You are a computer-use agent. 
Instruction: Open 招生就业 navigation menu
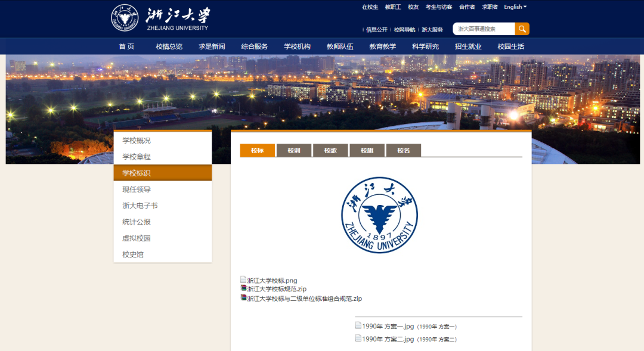click(468, 46)
